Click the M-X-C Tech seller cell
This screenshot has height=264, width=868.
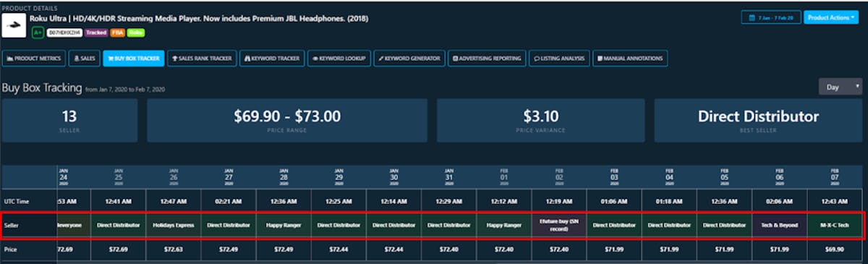pyautogui.click(x=834, y=225)
